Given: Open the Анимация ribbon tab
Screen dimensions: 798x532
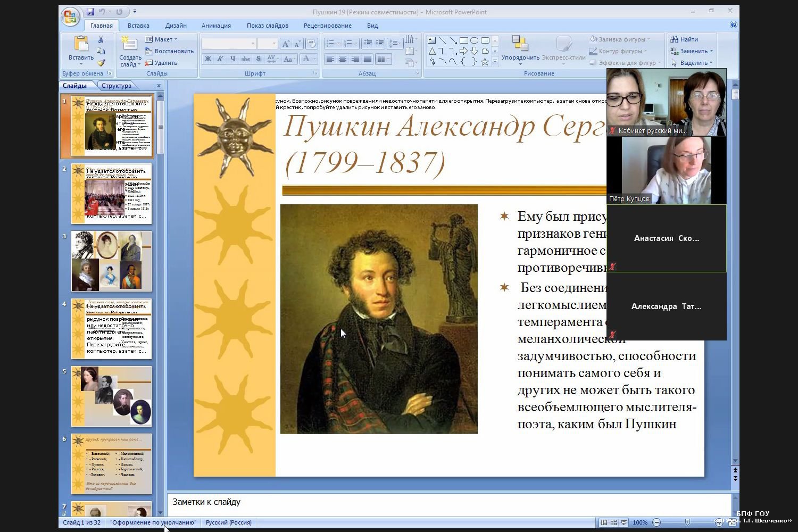Looking at the screenshot, I should click(x=216, y=26).
